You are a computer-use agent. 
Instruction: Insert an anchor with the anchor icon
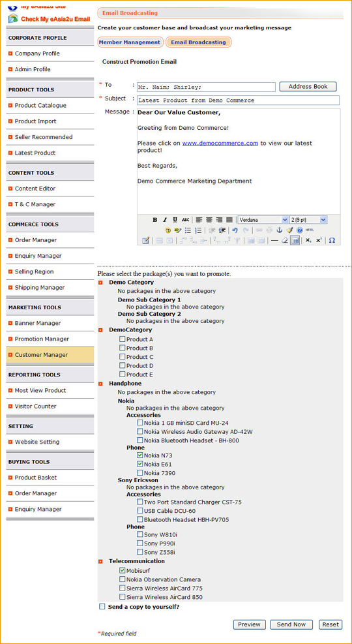click(280, 230)
